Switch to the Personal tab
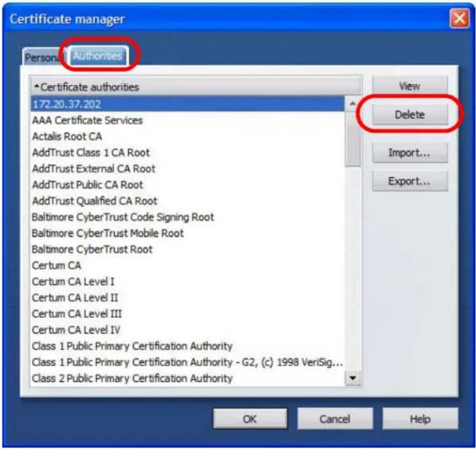 [x=45, y=57]
